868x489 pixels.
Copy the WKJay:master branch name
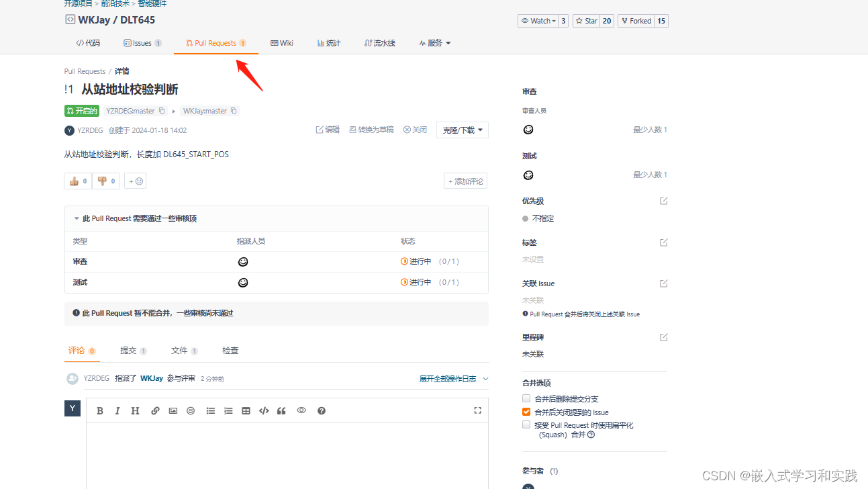[x=234, y=111]
